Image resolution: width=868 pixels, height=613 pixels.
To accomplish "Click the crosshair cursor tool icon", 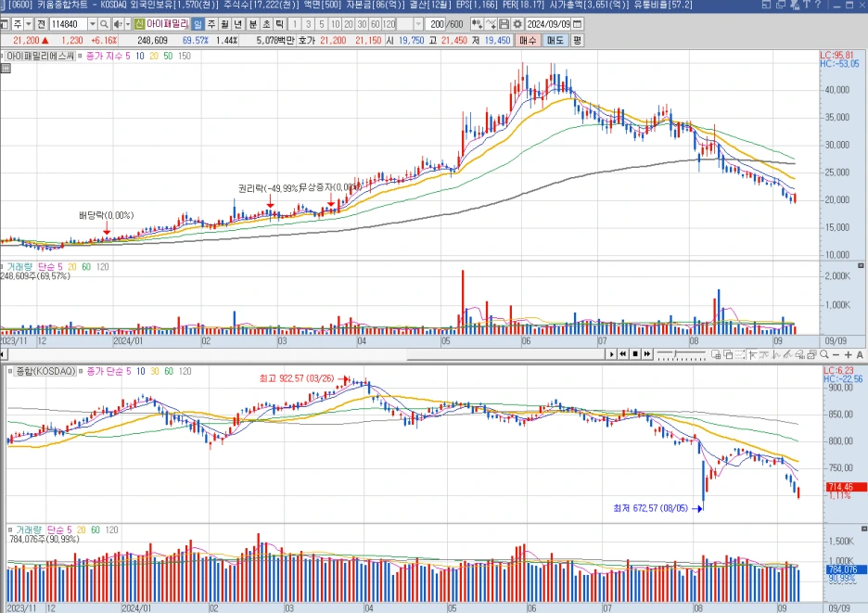I will (752, 354).
